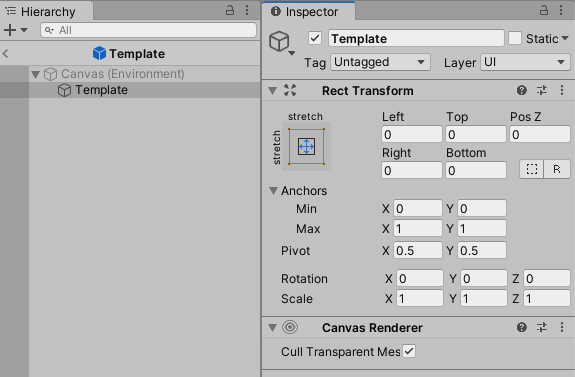575x377 pixels.
Task: Edit the Template object name field
Action: [416, 39]
